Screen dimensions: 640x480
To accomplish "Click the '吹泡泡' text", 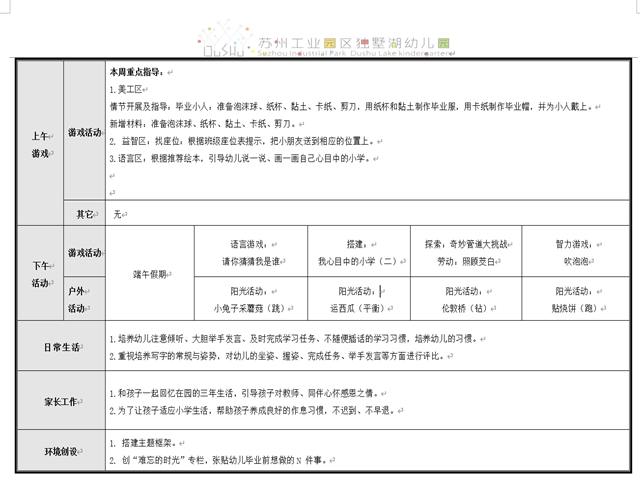I will tap(576, 261).
